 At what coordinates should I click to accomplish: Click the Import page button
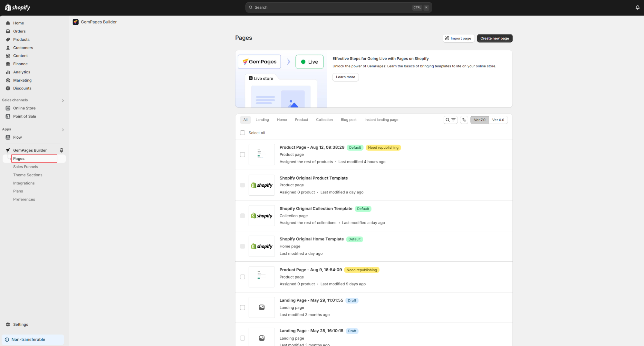click(458, 38)
